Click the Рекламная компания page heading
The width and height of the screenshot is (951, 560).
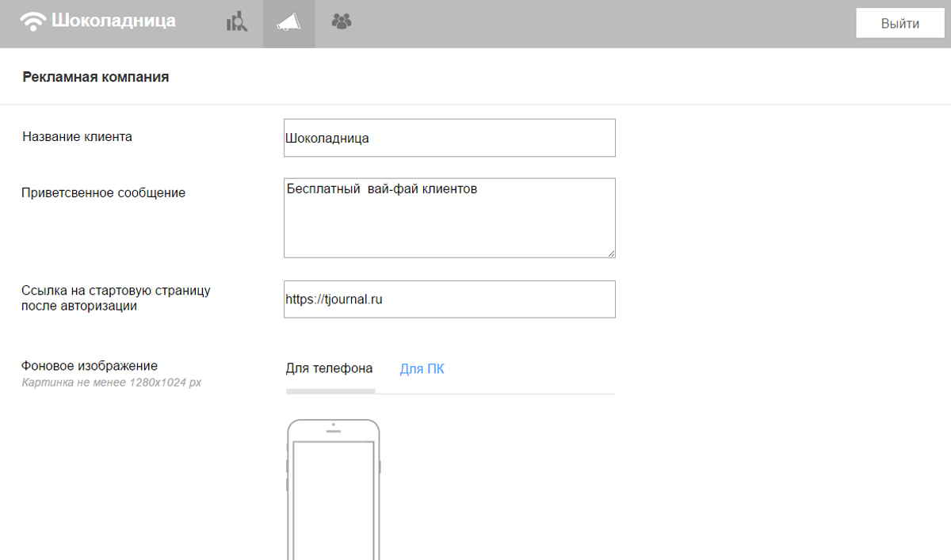point(95,77)
